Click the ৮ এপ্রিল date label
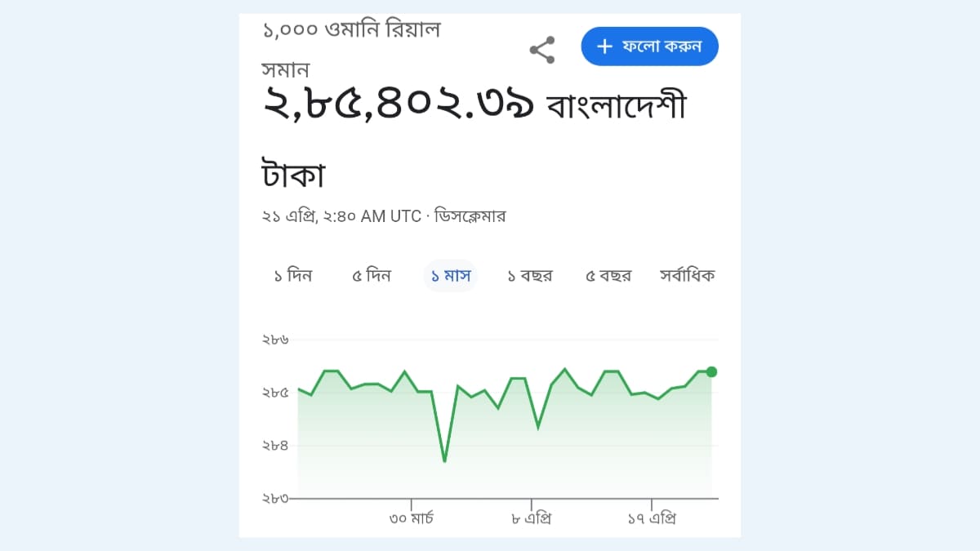The width and height of the screenshot is (980, 551). pos(531,517)
